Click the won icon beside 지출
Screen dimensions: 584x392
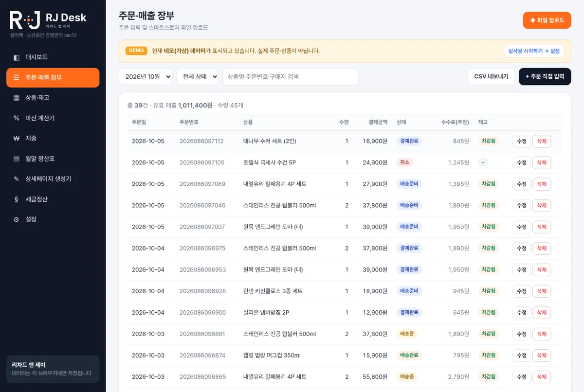point(17,138)
